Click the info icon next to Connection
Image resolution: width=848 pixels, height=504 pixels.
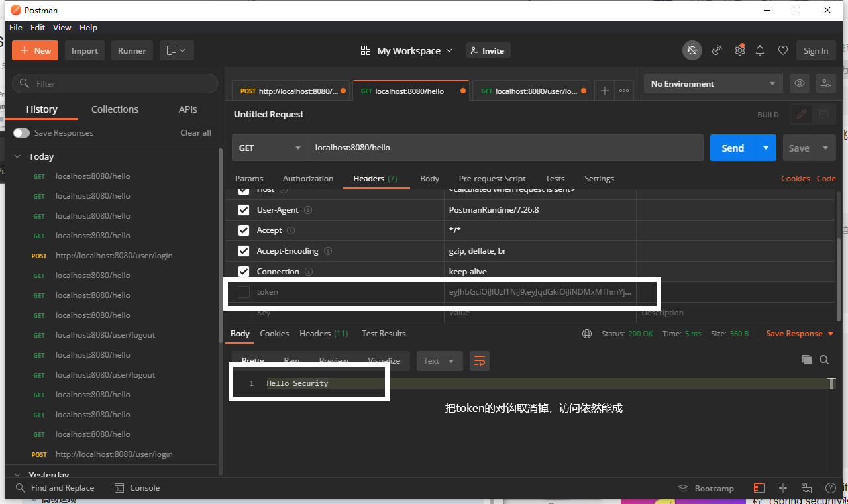tap(309, 272)
